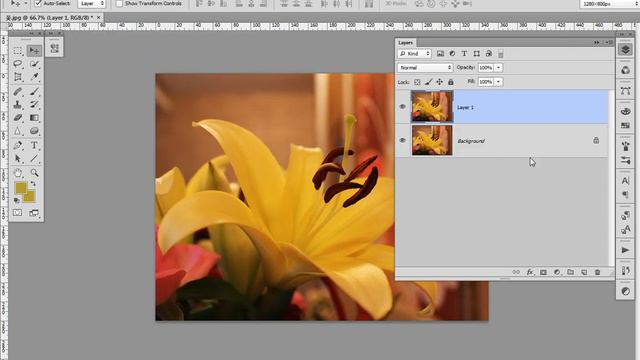Filter for smart objects
The width and height of the screenshot is (640, 360).
(x=489, y=53)
